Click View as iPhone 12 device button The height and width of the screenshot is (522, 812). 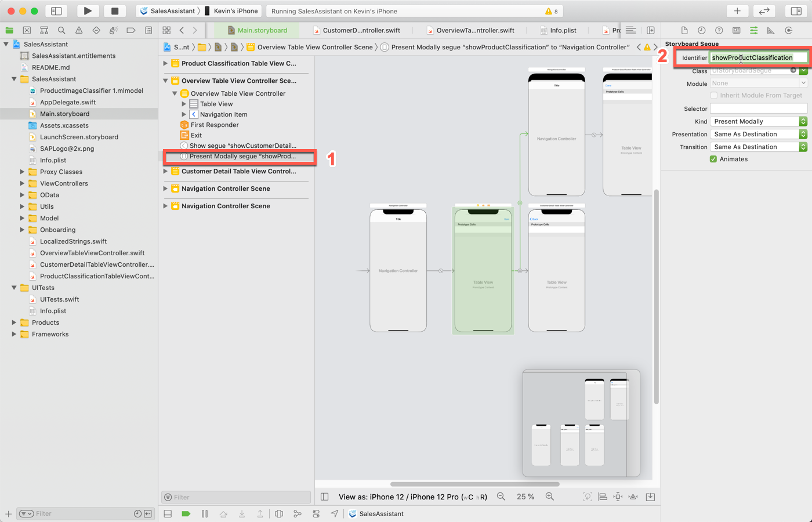point(413,496)
